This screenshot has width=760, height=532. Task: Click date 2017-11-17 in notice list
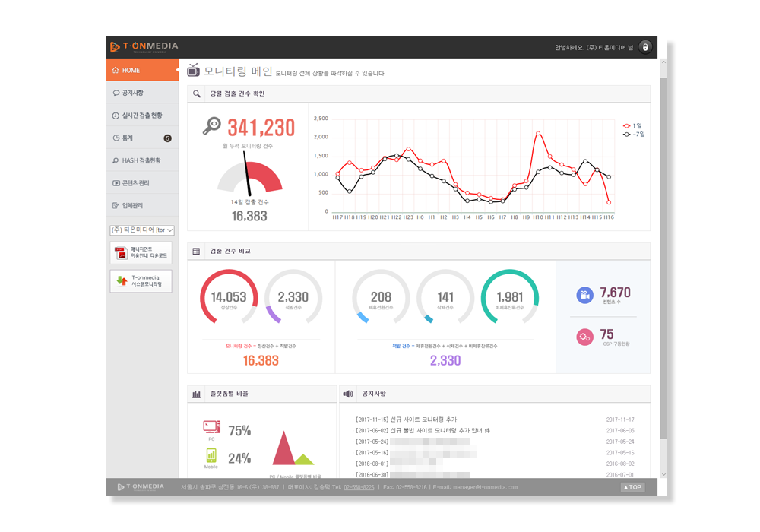[x=620, y=420]
